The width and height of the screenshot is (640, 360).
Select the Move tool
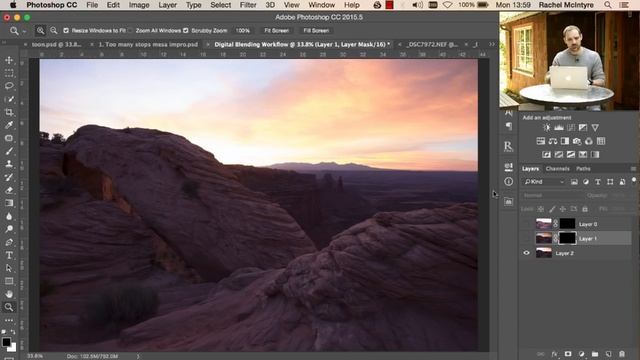[x=9, y=60]
